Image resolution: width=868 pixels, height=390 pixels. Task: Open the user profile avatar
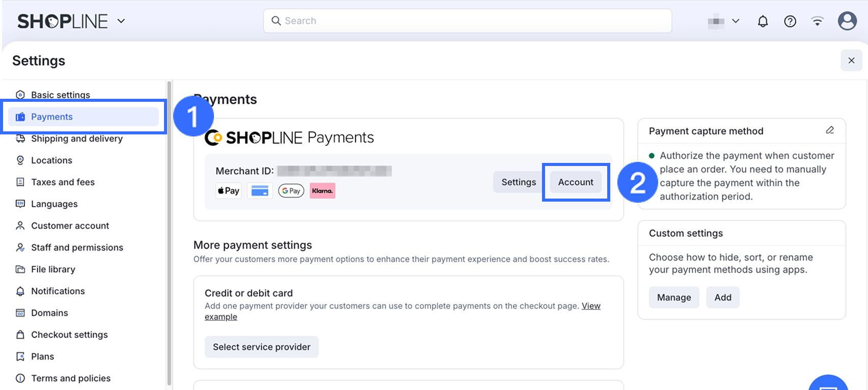click(847, 21)
